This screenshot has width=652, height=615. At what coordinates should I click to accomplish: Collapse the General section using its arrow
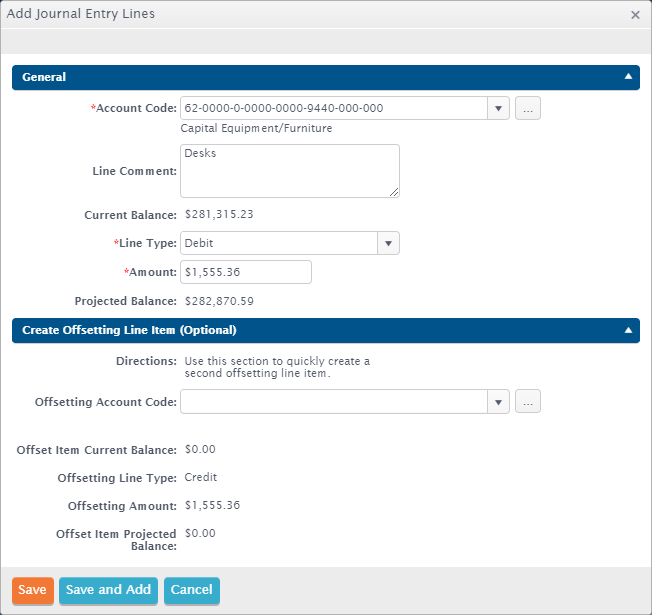(628, 77)
